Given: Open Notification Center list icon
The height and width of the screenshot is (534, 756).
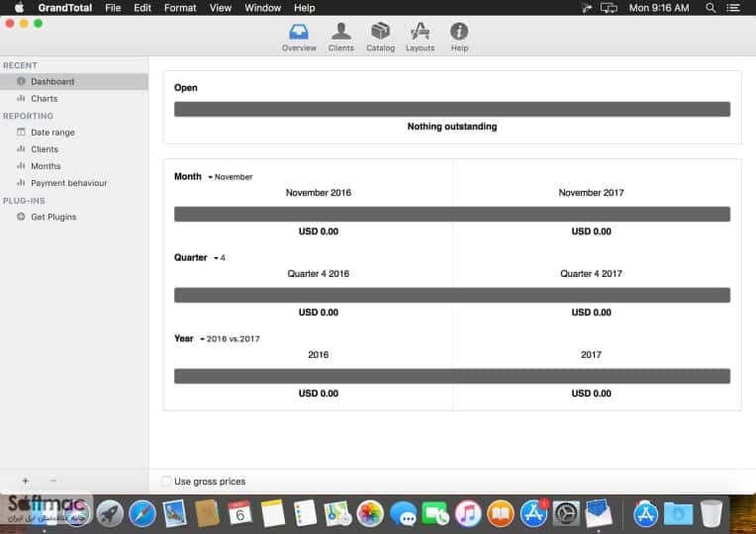Looking at the screenshot, I should point(733,8).
